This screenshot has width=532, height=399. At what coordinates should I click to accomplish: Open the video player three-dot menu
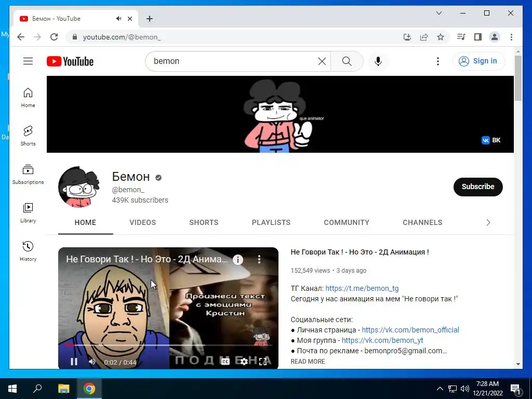pyautogui.click(x=259, y=260)
